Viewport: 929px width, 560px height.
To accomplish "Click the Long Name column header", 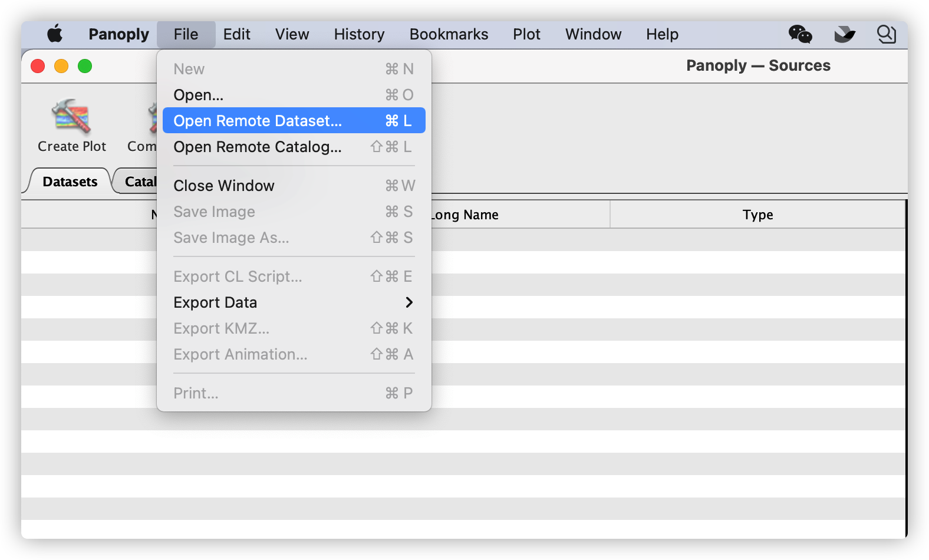I will tap(519, 215).
